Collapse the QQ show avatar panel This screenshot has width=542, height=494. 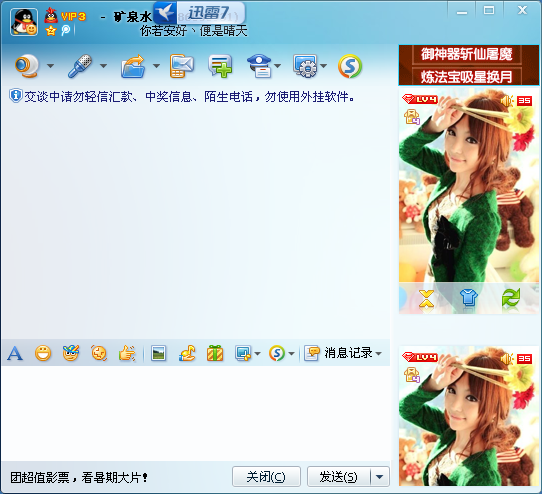click(x=427, y=299)
